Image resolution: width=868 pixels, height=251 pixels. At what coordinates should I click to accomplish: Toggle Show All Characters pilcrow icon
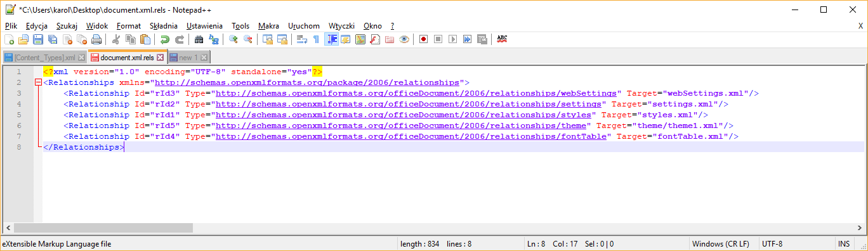(x=316, y=39)
